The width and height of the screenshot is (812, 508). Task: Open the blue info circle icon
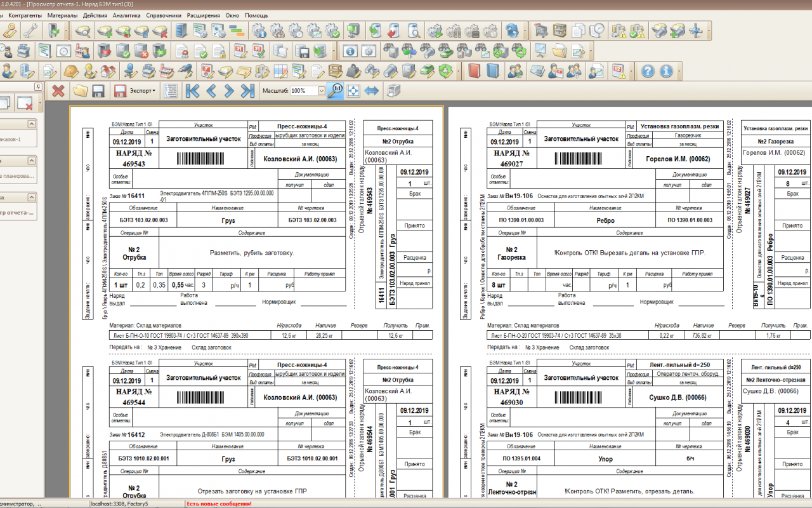click(x=666, y=70)
